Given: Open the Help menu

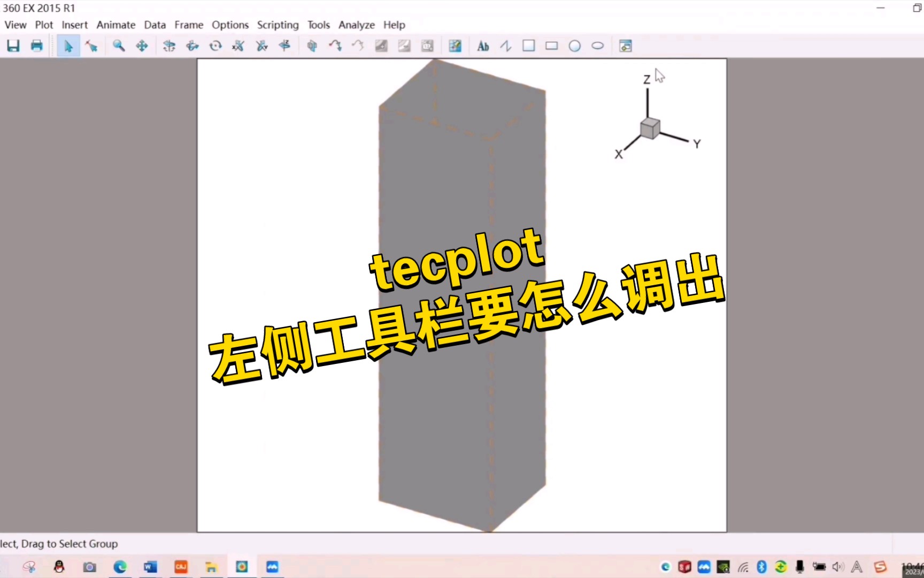Looking at the screenshot, I should click(x=394, y=25).
